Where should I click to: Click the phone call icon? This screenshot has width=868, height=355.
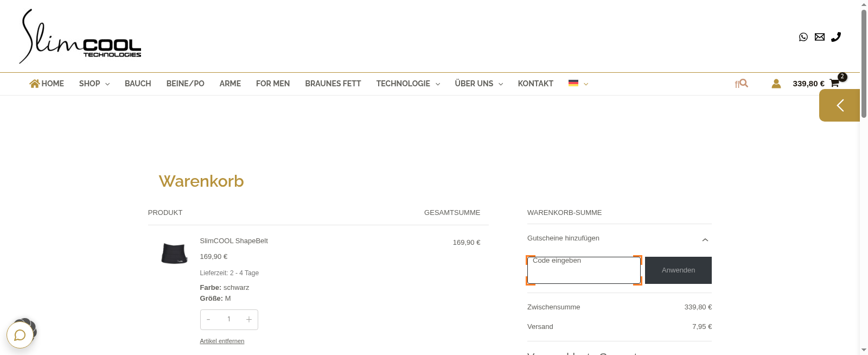coord(836,37)
